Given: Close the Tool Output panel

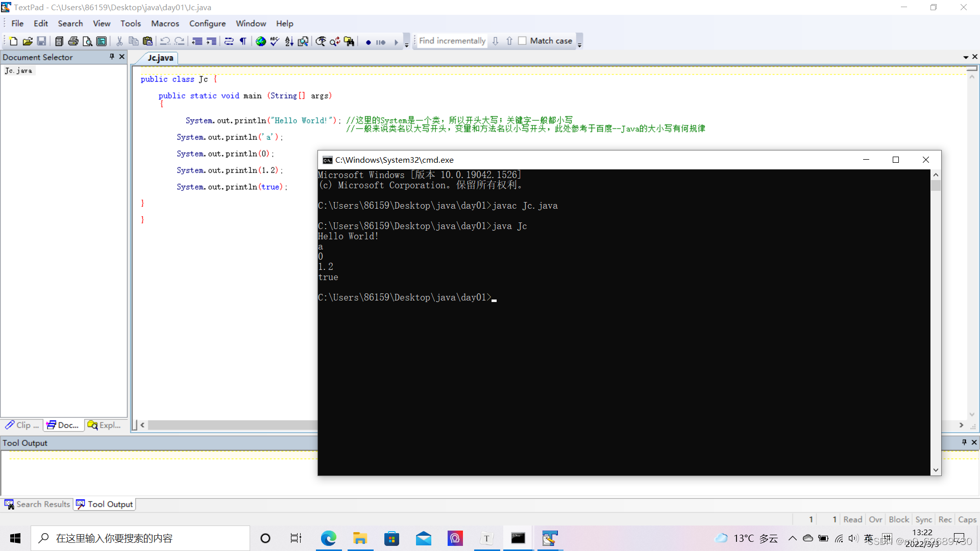Looking at the screenshot, I should click(x=974, y=442).
